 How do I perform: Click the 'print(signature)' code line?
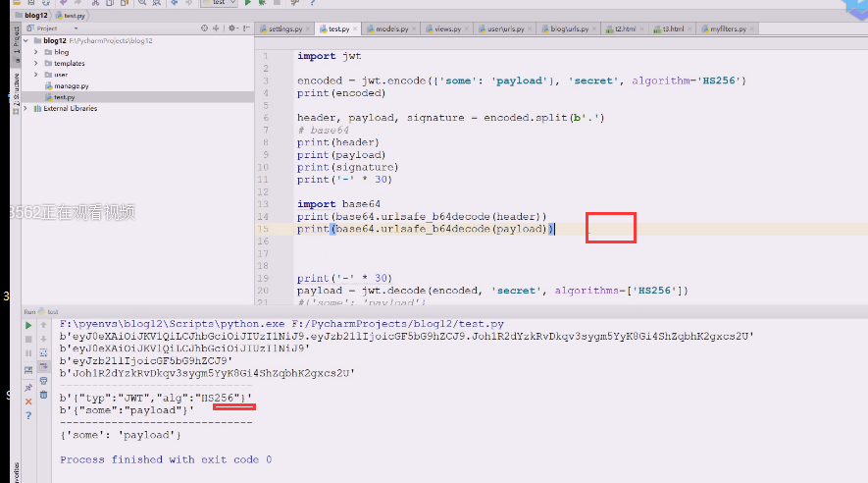pyautogui.click(x=347, y=167)
